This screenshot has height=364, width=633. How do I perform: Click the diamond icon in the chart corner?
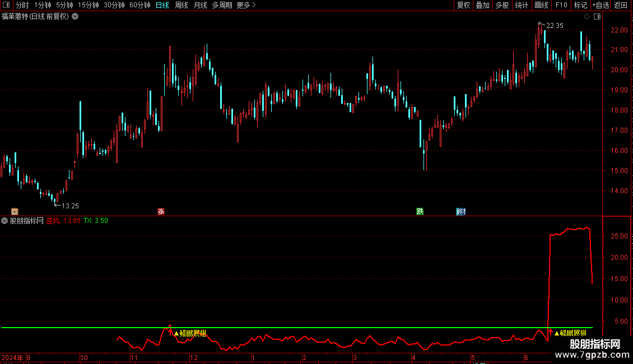coord(587,17)
